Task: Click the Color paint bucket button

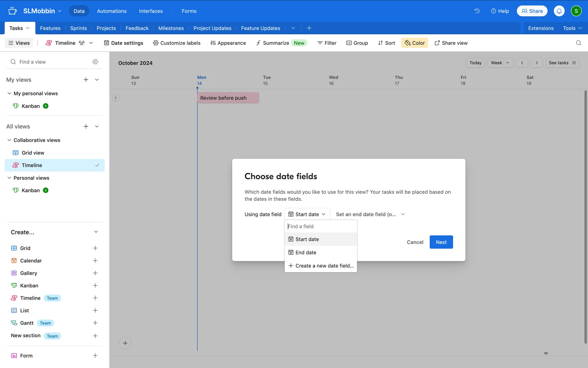Action: [414, 43]
